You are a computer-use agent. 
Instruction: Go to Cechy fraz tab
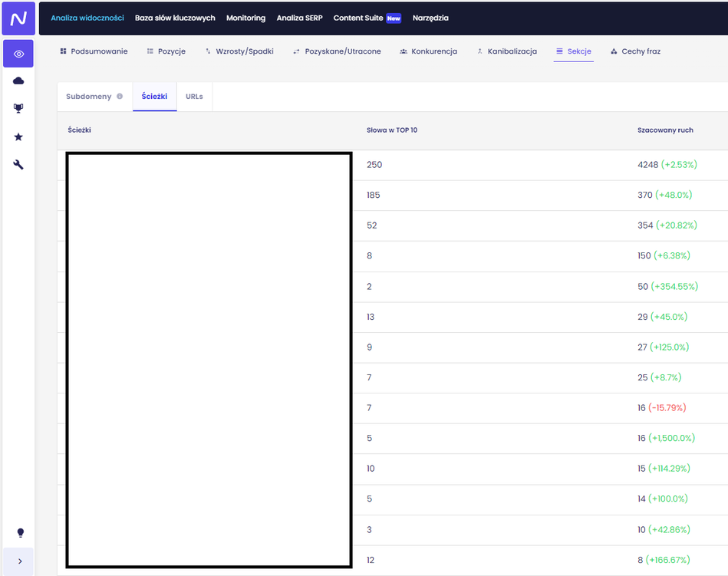pos(641,51)
